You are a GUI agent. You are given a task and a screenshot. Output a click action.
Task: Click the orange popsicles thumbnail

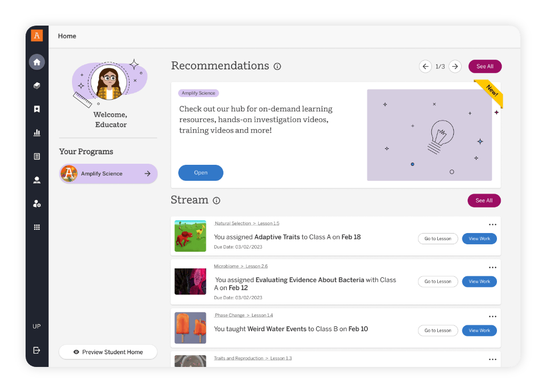(190, 328)
